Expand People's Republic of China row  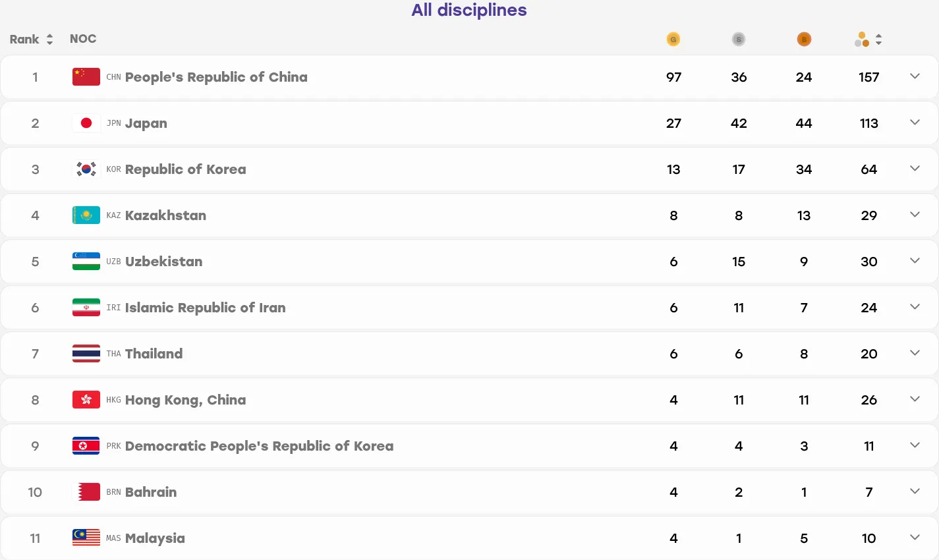(915, 76)
